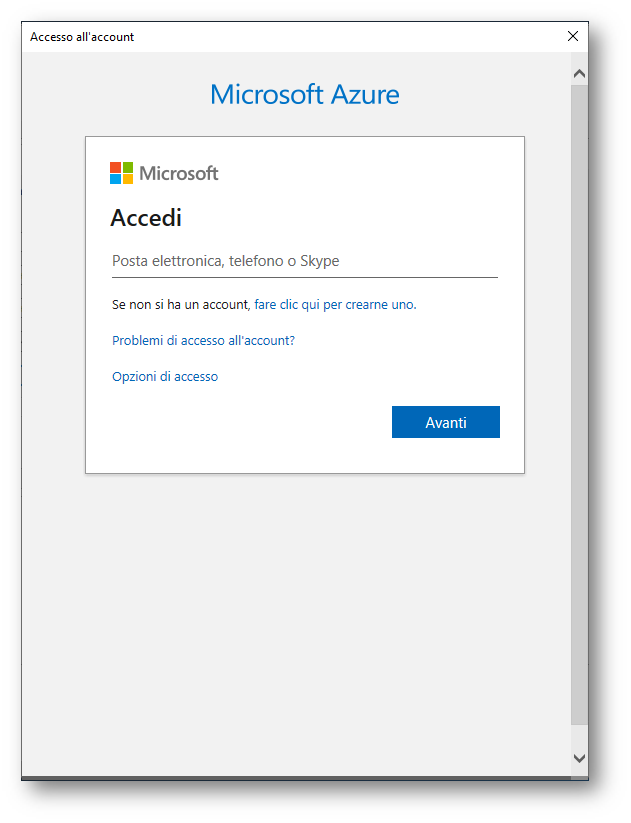The image size is (631, 823).
Task: Click the Microsoft wordmark text
Action: tap(179, 173)
